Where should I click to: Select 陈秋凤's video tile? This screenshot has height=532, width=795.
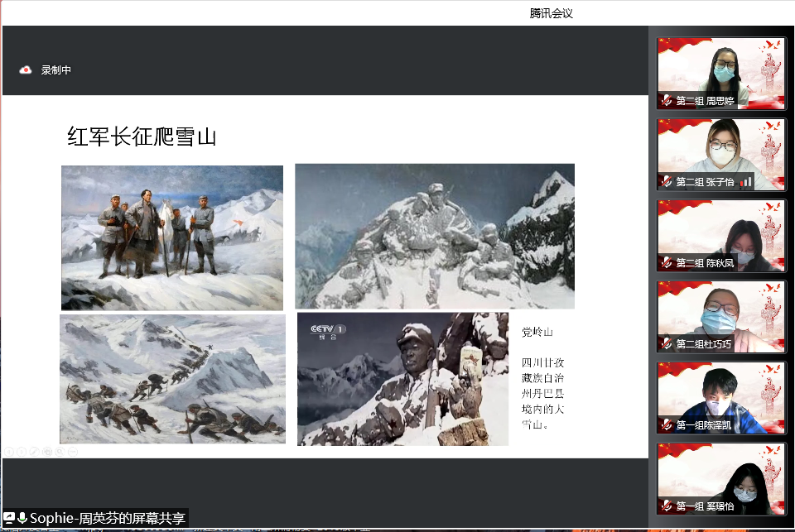tap(721, 236)
